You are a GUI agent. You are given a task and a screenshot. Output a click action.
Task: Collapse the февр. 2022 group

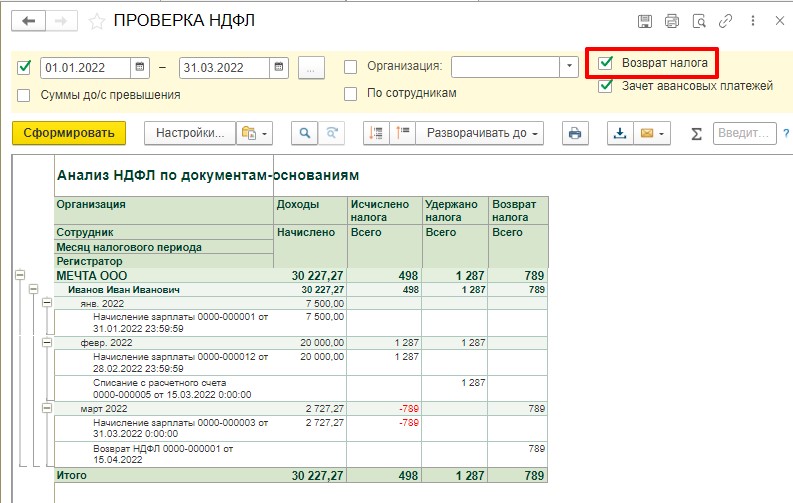(47, 342)
